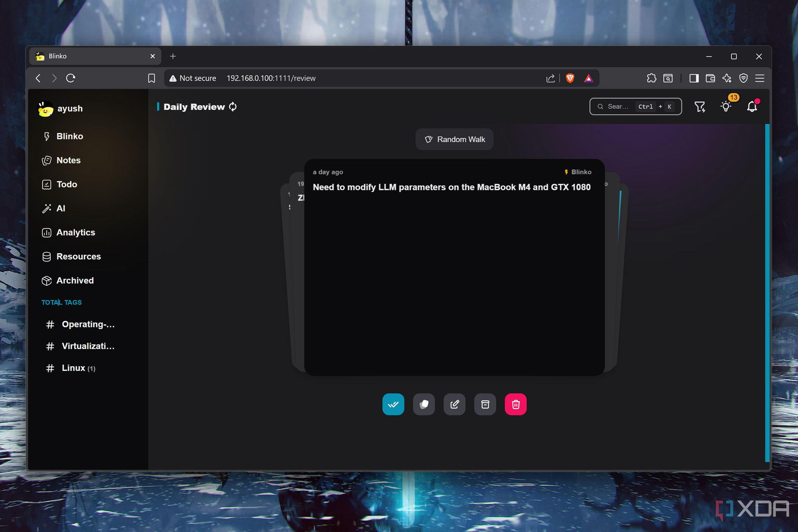This screenshot has height=532, width=798.
Task: Close the Blinko tab
Action: coord(153,56)
